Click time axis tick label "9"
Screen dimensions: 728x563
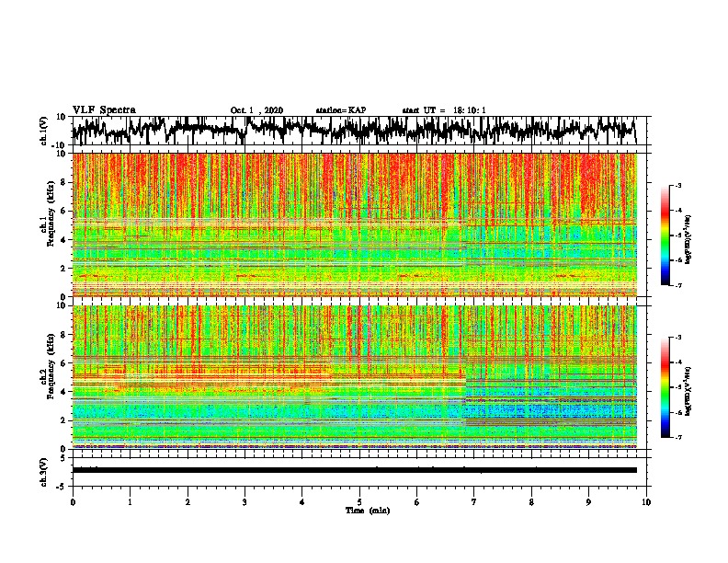(588, 502)
